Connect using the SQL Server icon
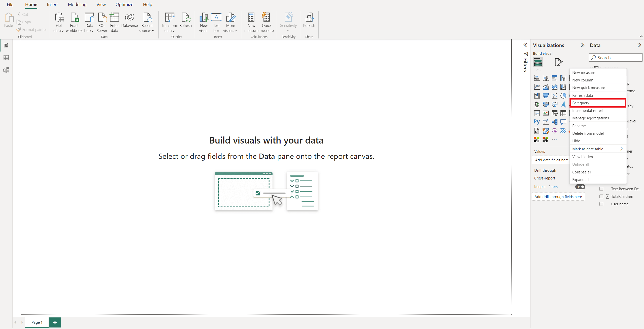644x329 pixels. [x=102, y=22]
